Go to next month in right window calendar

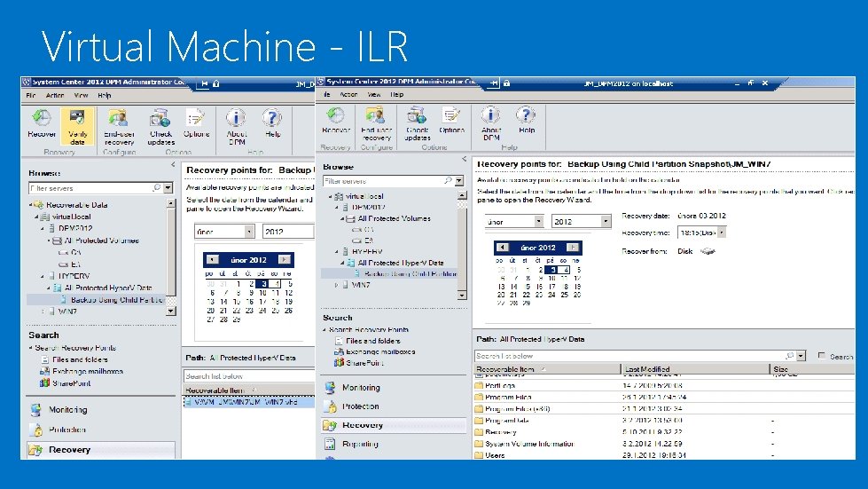point(573,248)
